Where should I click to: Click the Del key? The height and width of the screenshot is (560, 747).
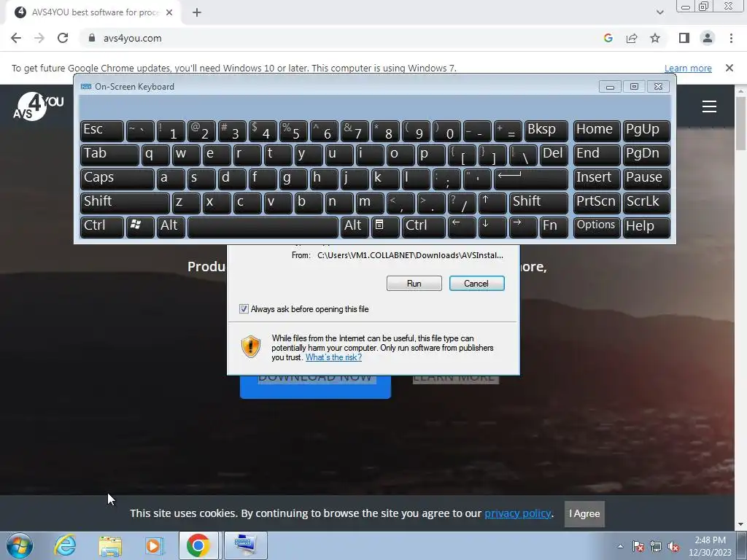click(x=554, y=155)
